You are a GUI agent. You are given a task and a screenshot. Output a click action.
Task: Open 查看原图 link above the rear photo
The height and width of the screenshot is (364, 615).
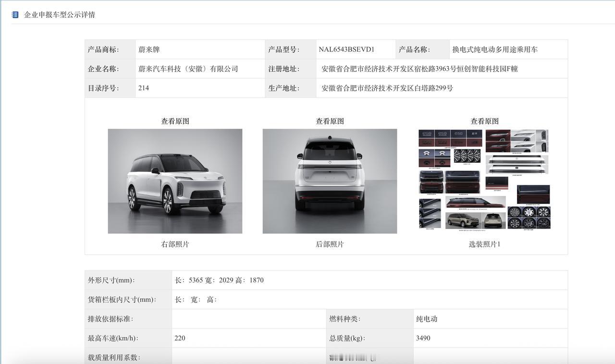point(330,121)
